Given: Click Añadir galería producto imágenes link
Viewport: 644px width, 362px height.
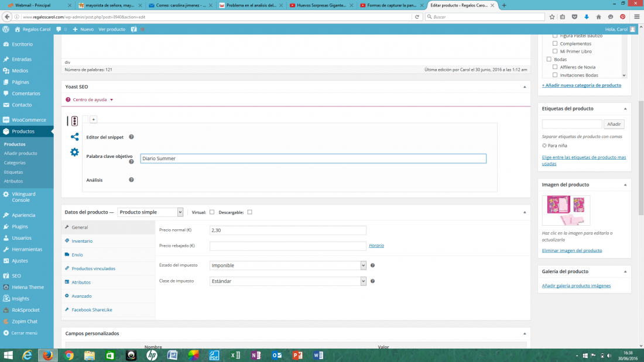Looking at the screenshot, I should pyautogui.click(x=576, y=285).
